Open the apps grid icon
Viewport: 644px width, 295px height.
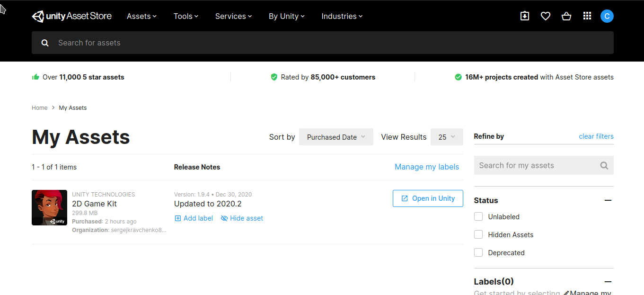click(587, 16)
